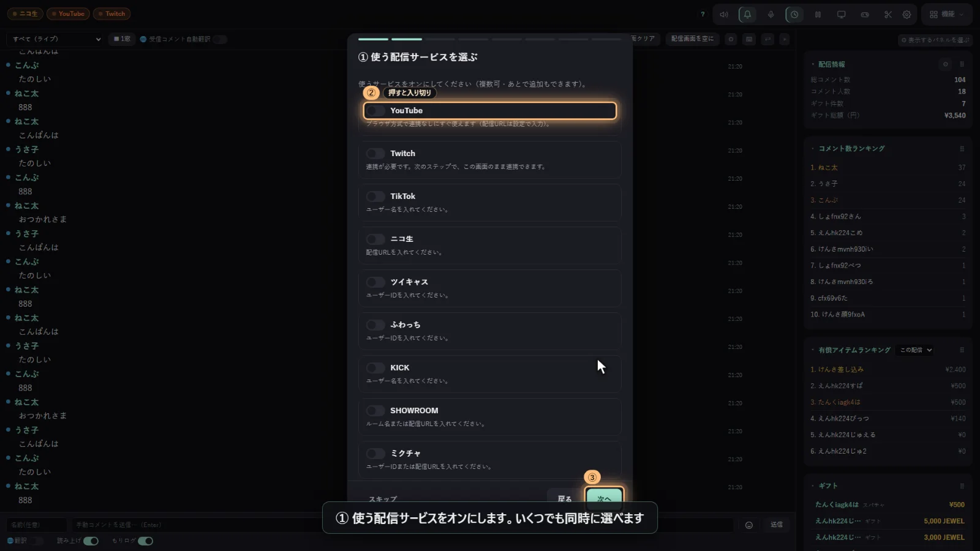Image resolution: width=980 pixels, height=551 pixels.
Task: Toggle the もりログ switch at bottom
Action: [146, 541]
